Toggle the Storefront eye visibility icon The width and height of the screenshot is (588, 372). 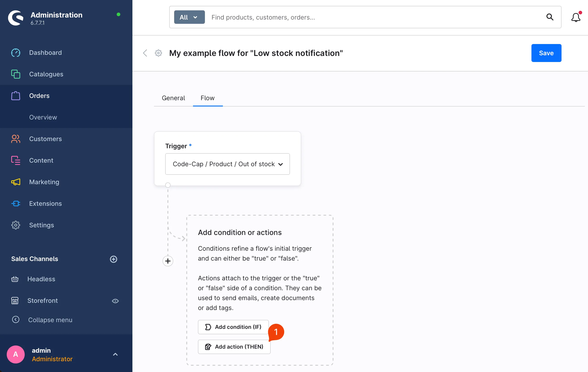tap(115, 301)
